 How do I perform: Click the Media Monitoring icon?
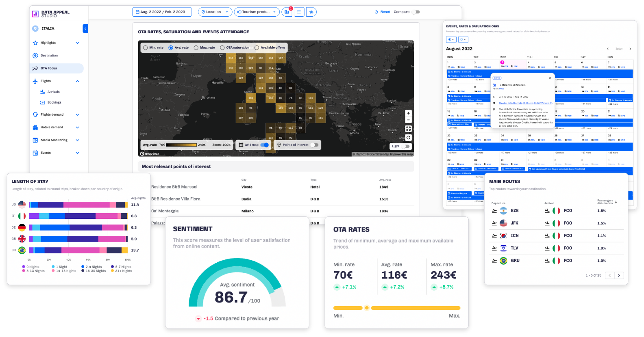coord(35,140)
